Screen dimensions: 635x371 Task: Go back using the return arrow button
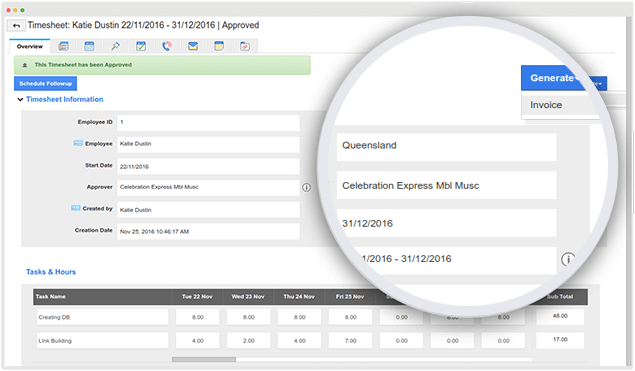click(16, 26)
